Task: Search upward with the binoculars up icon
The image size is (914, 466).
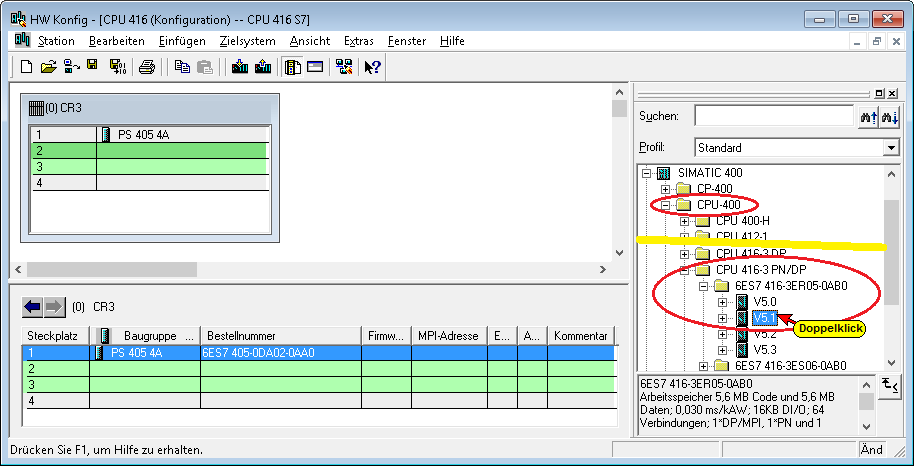Action: click(x=869, y=117)
